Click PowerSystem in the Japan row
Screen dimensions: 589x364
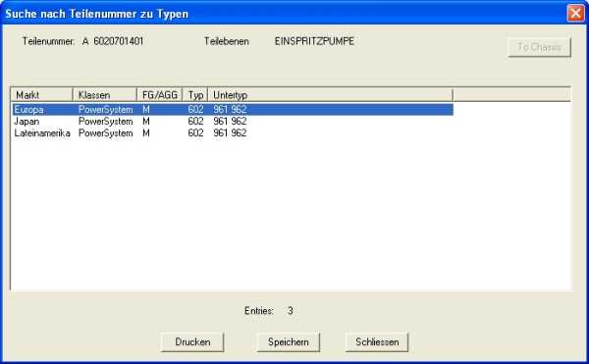tap(106, 122)
